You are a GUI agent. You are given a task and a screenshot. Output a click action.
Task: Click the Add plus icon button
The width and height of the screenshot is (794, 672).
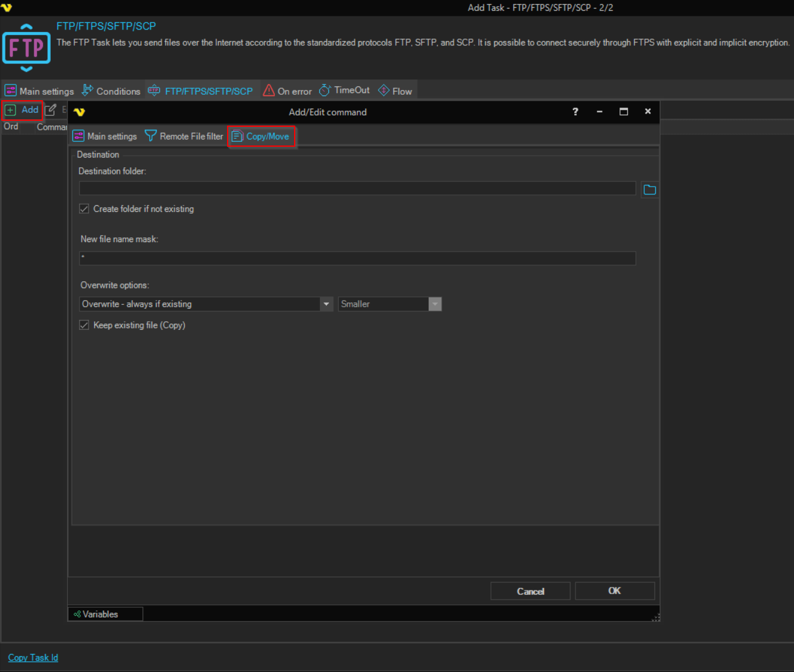[x=22, y=110]
